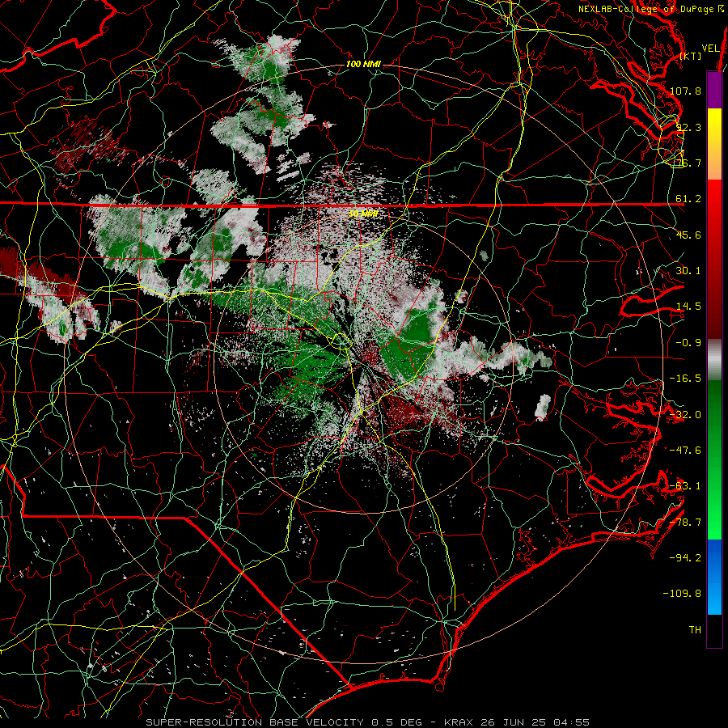The width and height of the screenshot is (728, 728).
Task: Click the -32.0 legend value
Action: coord(685,415)
